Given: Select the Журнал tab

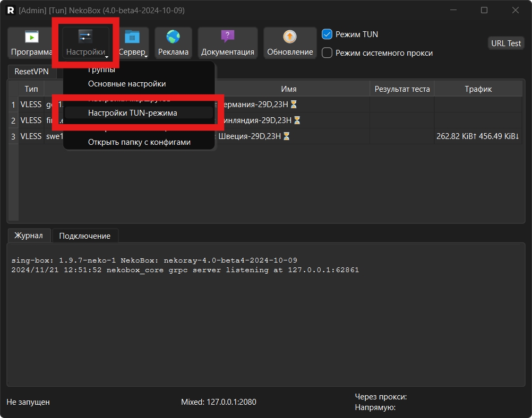Looking at the screenshot, I should [29, 236].
